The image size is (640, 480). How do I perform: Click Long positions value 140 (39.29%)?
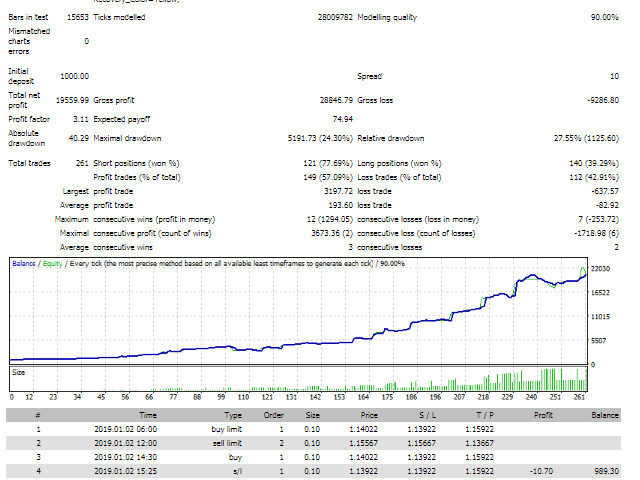click(594, 163)
